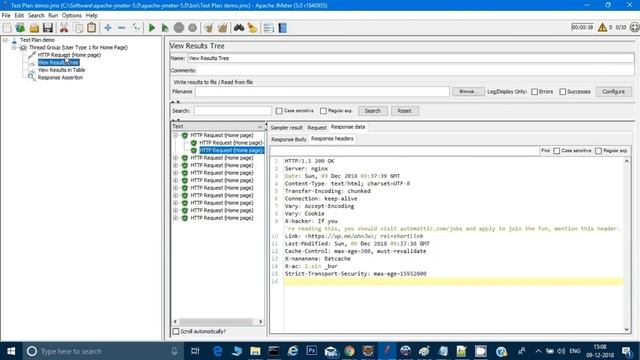Collapse the expanded first HTTP Request result
Viewport: 640px width, 360px height.
(x=176, y=135)
